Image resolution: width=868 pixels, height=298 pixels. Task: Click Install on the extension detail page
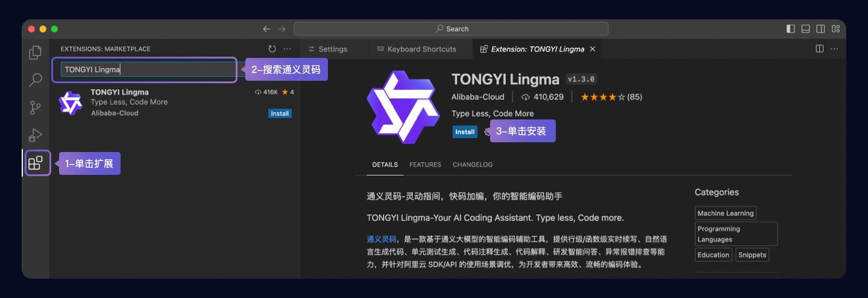pyautogui.click(x=465, y=132)
